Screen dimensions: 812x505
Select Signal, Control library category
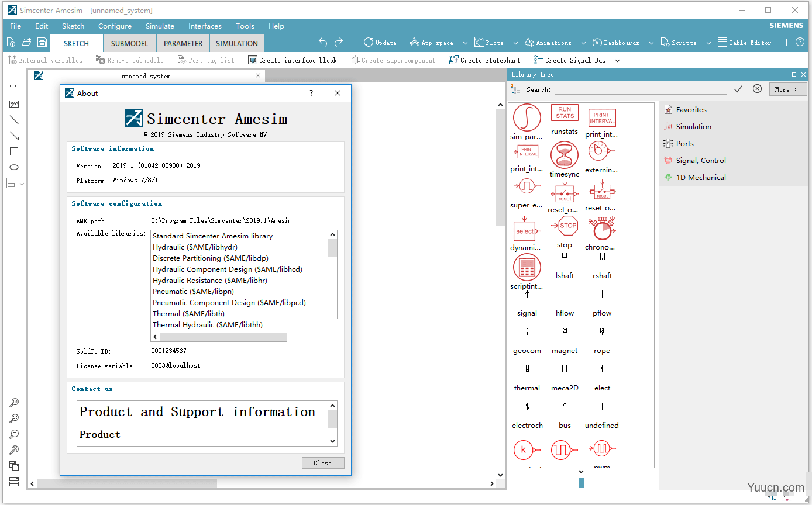(x=694, y=160)
